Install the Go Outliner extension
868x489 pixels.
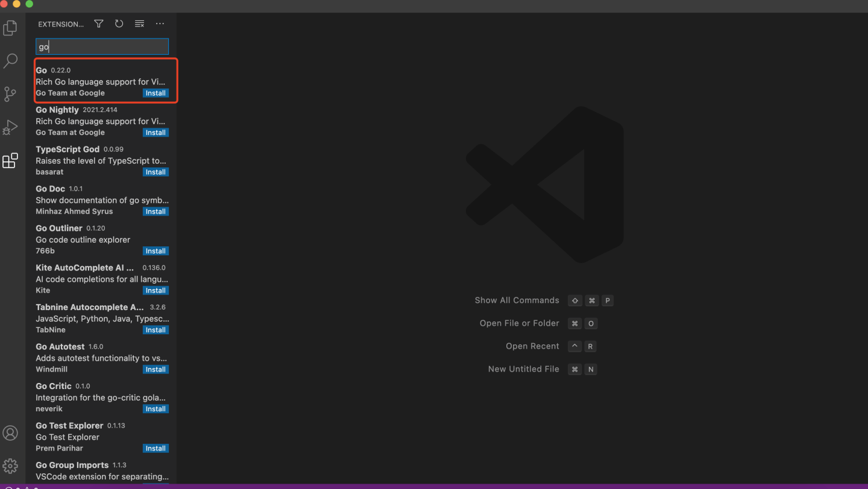coord(156,251)
